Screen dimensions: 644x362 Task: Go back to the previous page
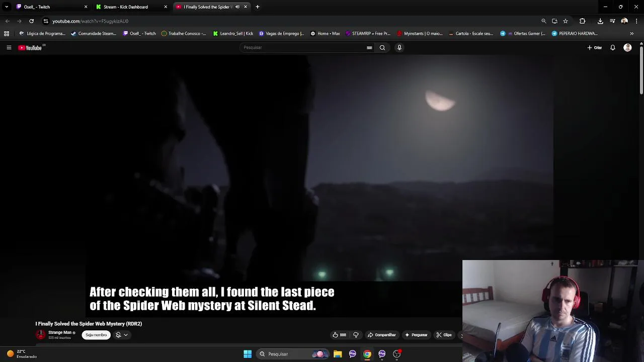pyautogui.click(x=7, y=21)
